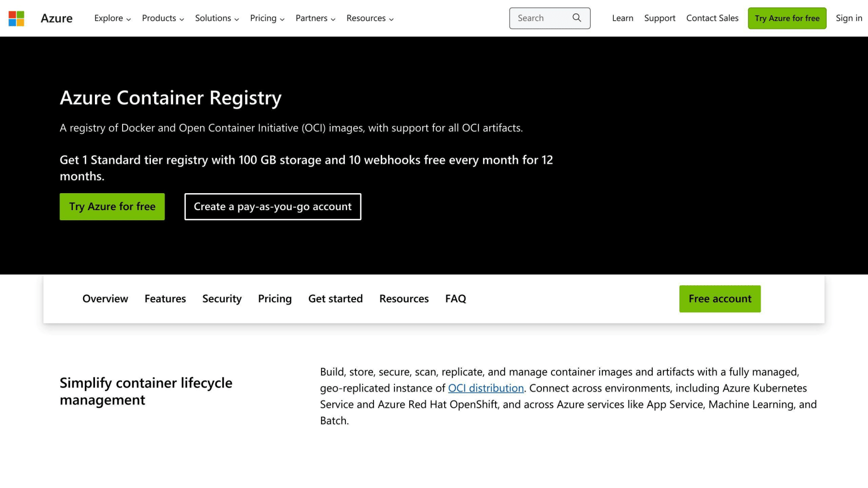Image resolution: width=868 pixels, height=488 pixels.
Task: Click the search magnifier icon
Action: coord(576,18)
